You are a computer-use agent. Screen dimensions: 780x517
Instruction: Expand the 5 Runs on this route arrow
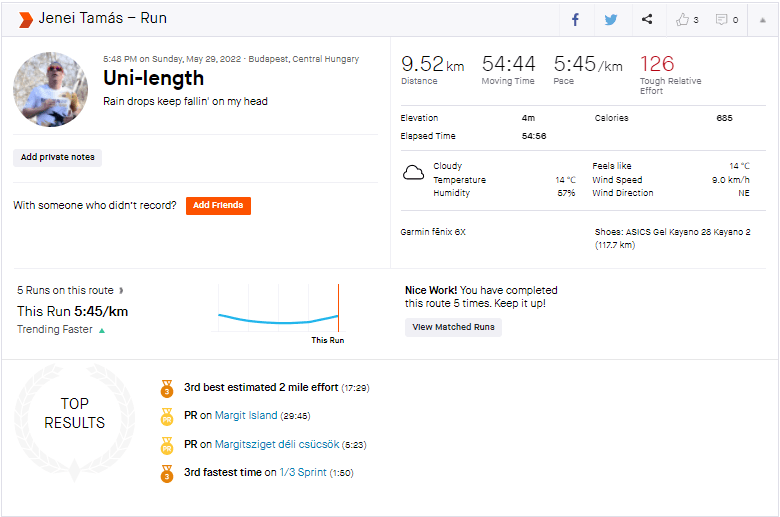pos(120,290)
